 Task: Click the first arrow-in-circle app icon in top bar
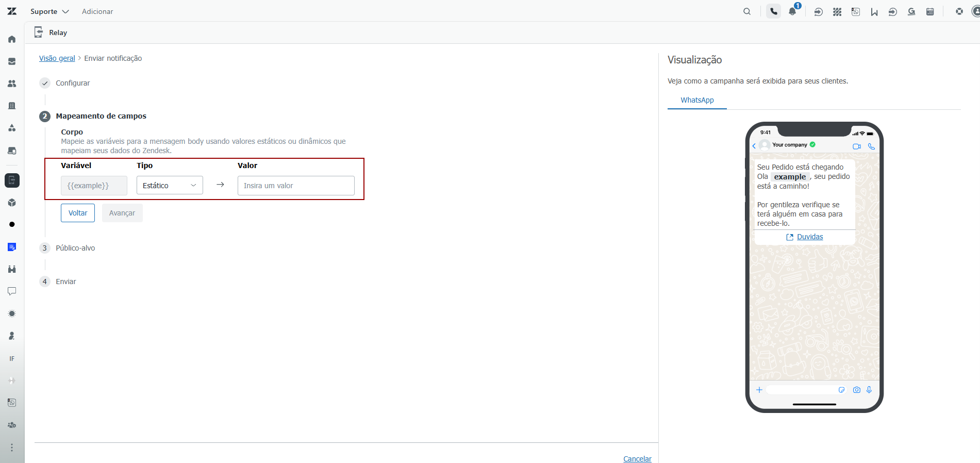(818, 12)
